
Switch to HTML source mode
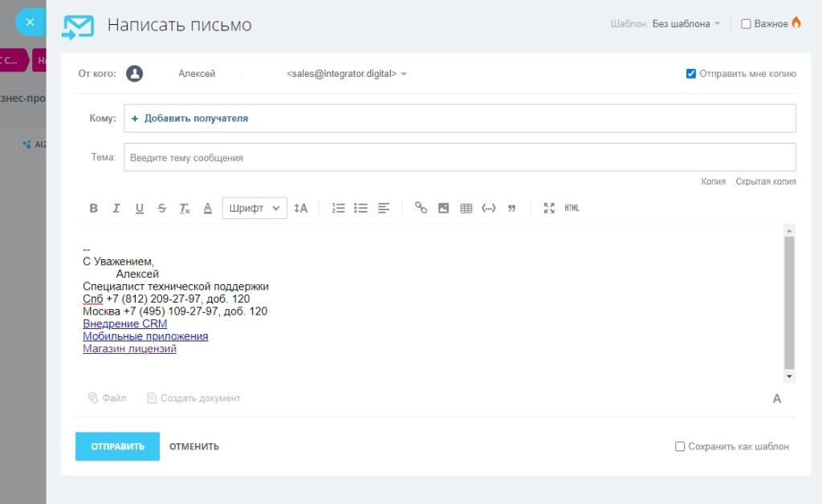point(572,209)
